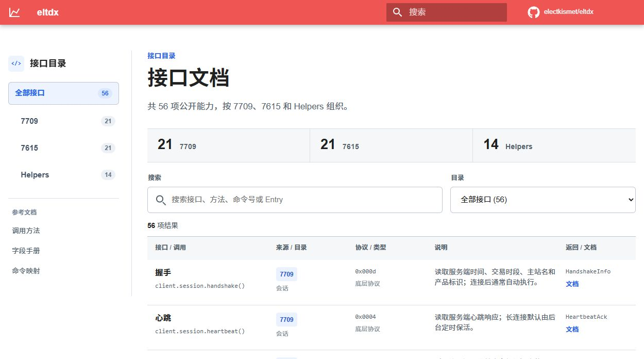Open the eltdx site title link

(x=48, y=12)
